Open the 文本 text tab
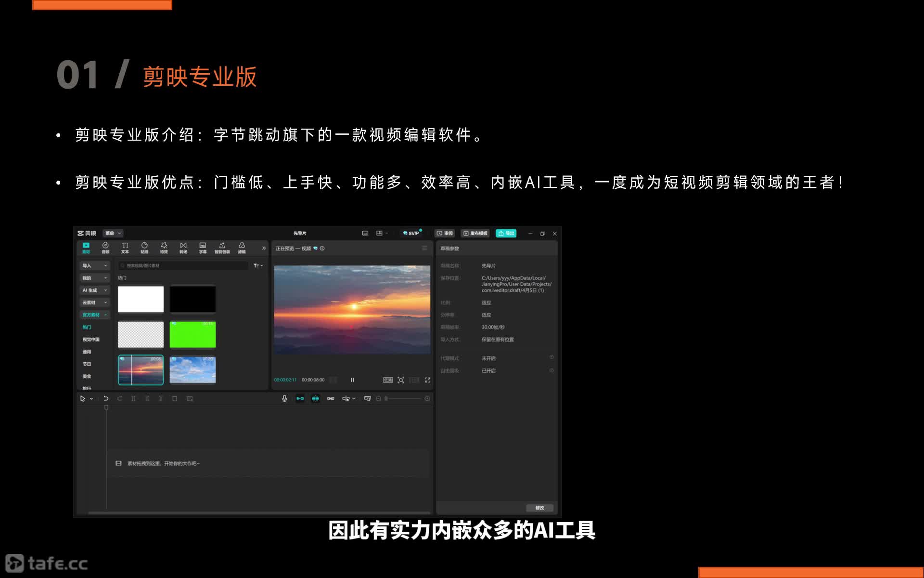Image resolution: width=924 pixels, height=578 pixels. coord(125,248)
